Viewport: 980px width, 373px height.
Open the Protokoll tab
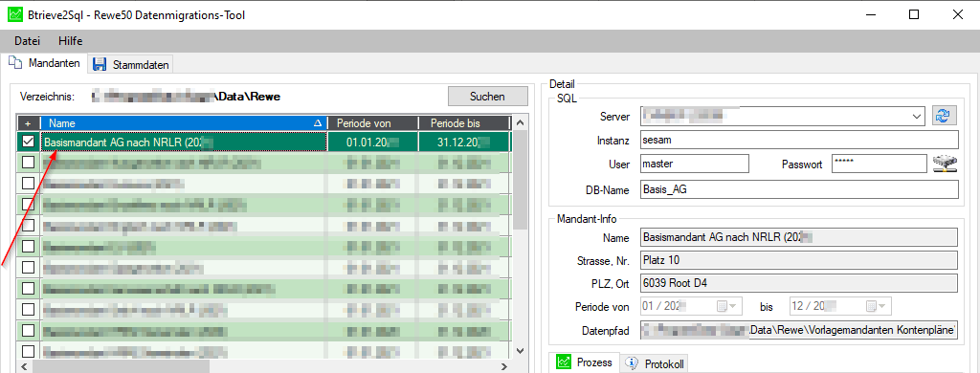655,363
